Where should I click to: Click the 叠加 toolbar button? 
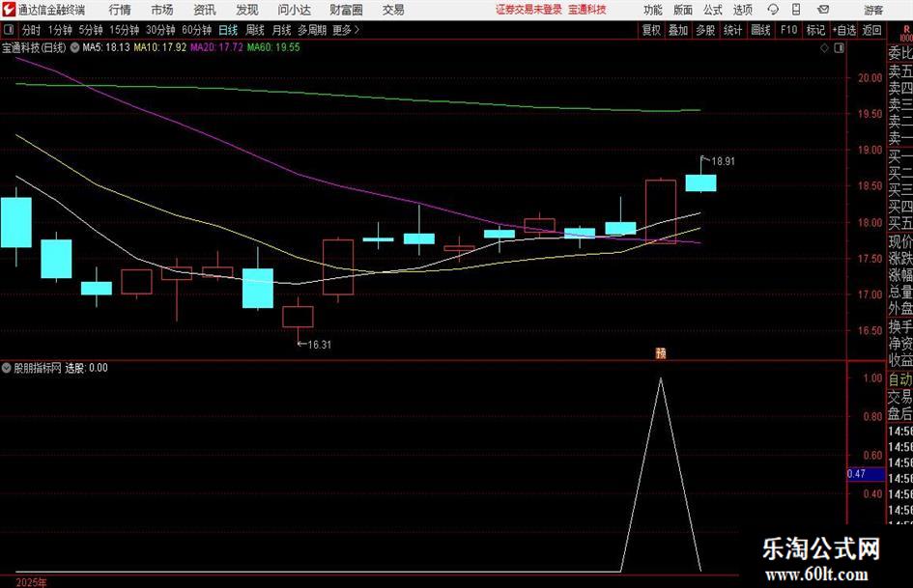point(678,30)
